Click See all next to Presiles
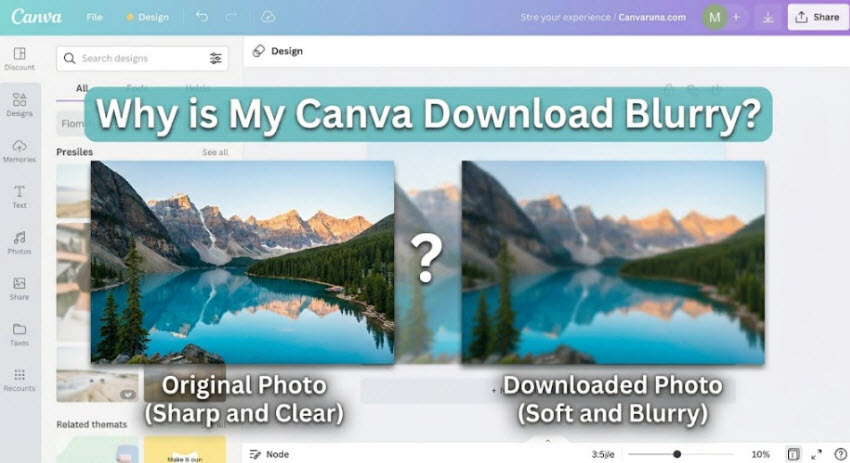The width and height of the screenshot is (850, 463). 215,152
